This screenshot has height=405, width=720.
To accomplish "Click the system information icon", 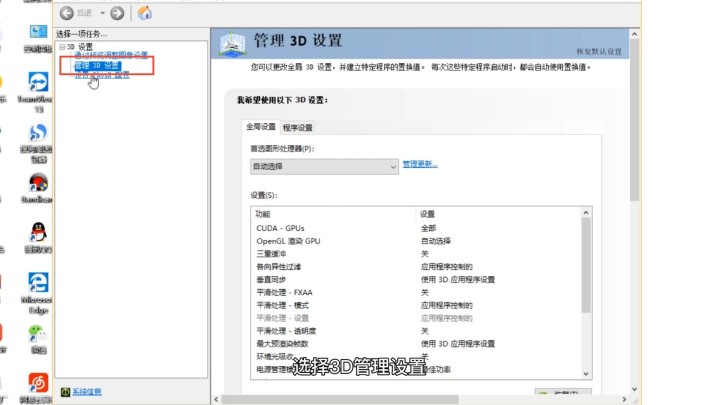I will [65, 392].
